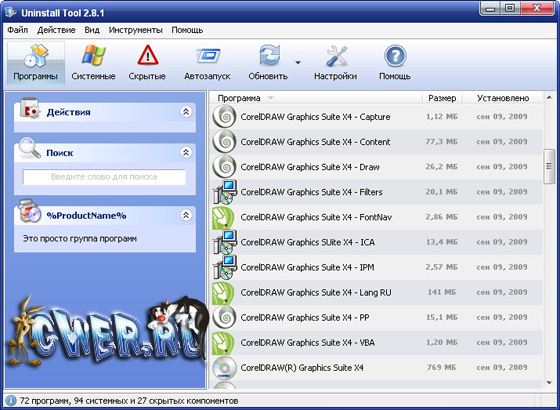Click the Обновить refresh icon
The image size is (560, 410).
[269, 55]
